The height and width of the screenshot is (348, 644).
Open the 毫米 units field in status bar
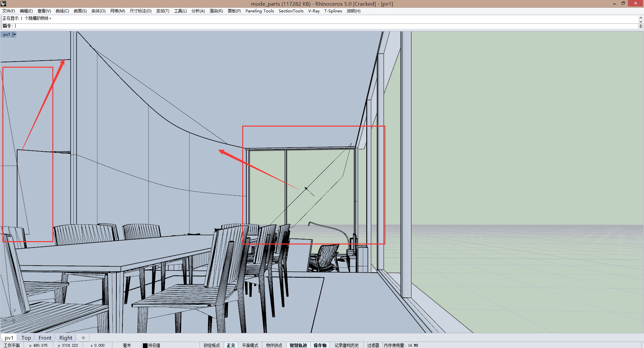tap(127, 345)
